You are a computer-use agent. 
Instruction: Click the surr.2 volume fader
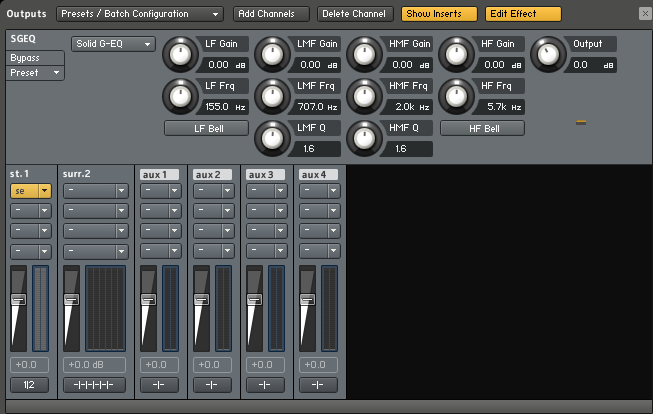(71, 299)
